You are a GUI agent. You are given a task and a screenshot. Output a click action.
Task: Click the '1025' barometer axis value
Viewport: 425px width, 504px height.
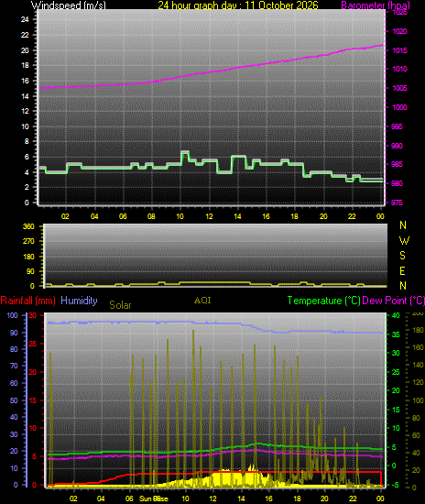tap(399, 12)
